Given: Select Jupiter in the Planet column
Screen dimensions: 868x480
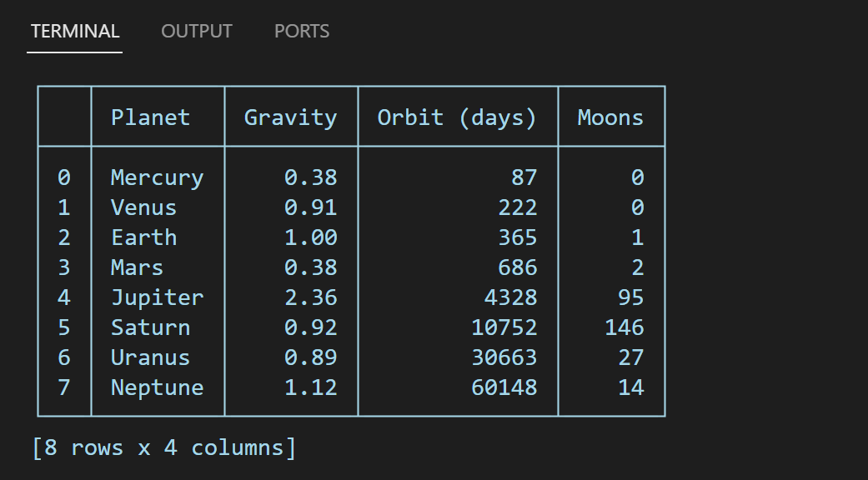Looking at the screenshot, I should [157, 297].
